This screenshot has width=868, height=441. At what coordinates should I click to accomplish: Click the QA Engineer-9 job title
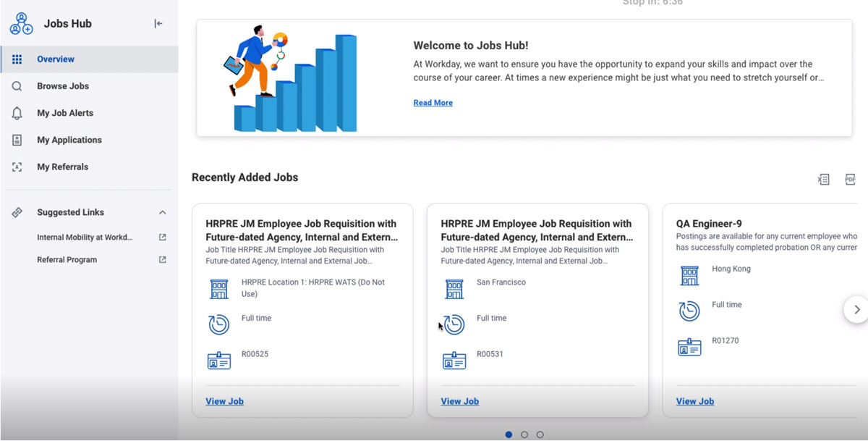(709, 224)
